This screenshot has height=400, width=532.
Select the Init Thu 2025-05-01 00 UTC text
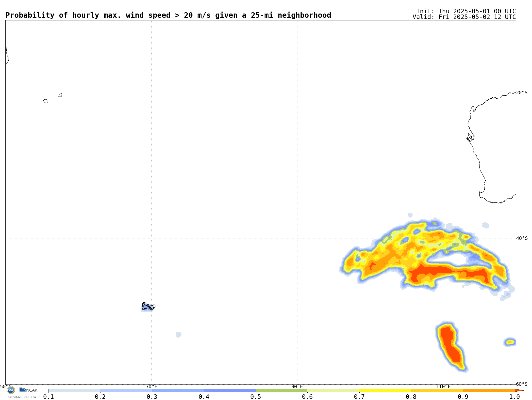(466, 11)
